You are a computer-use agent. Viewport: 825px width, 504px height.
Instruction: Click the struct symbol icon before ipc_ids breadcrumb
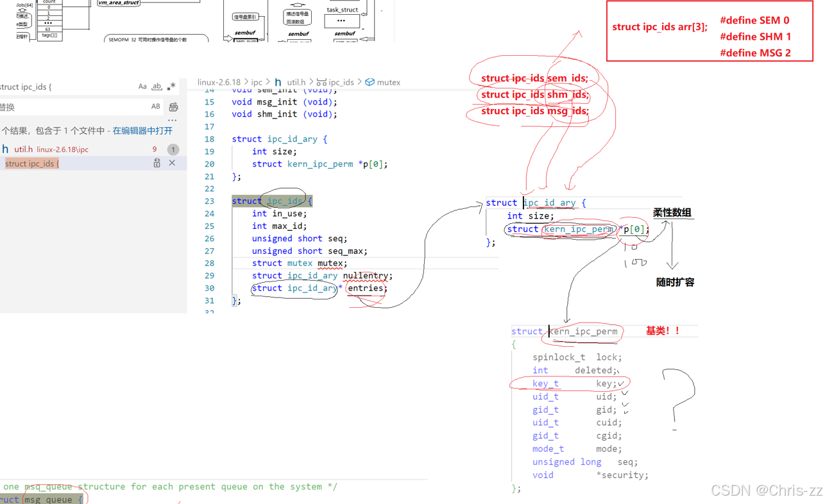[x=321, y=82]
